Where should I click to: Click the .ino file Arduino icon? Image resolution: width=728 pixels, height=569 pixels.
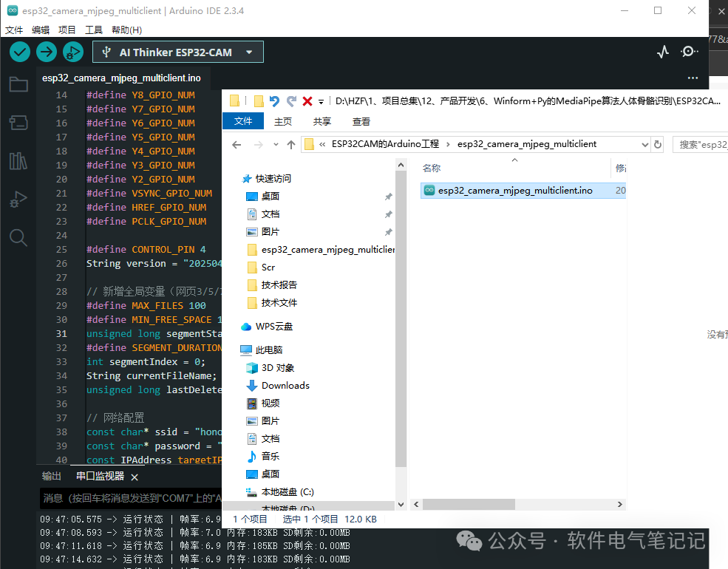[429, 191]
